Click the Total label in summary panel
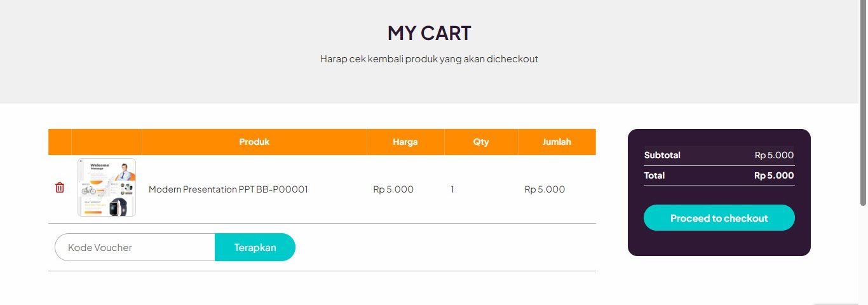Image resolution: width=868 pixels, height=305 pixels. click(x=654, y=175)
